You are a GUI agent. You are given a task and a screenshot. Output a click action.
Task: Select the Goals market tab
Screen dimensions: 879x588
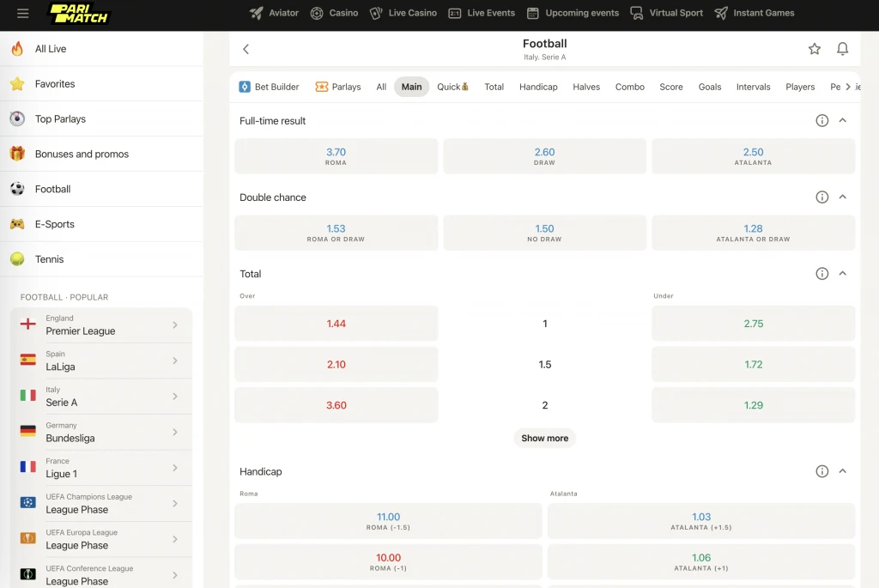[709, 87]
